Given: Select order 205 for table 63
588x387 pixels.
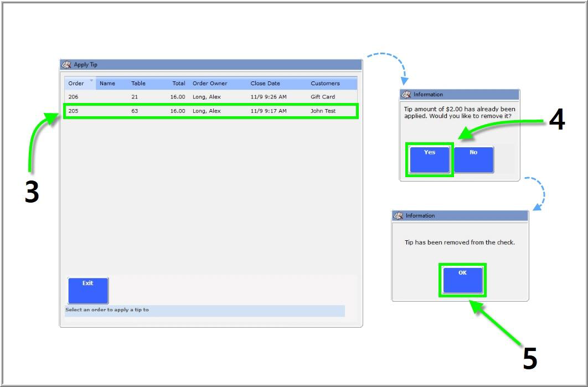Looking at the screenshot, I should point(74,111).
